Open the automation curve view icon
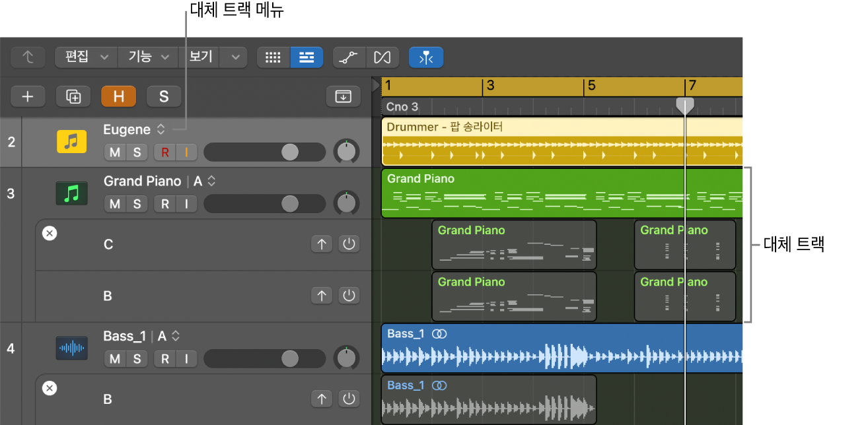The width and height of the screenshot is (868, 425). (349, 57)
